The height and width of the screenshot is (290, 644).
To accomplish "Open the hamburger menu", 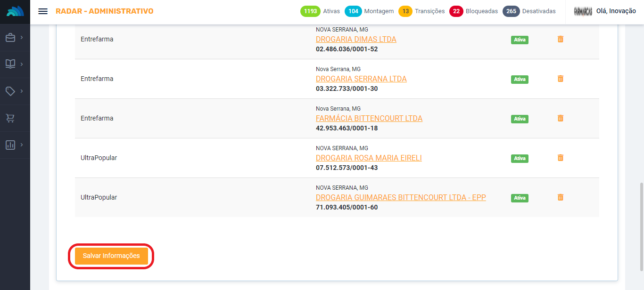I will (43, 11).
